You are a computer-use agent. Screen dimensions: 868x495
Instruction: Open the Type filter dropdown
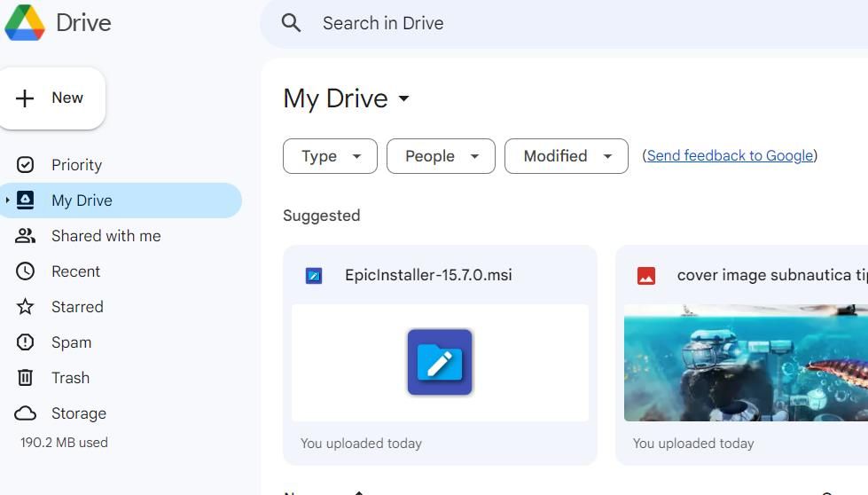point(330,156)
